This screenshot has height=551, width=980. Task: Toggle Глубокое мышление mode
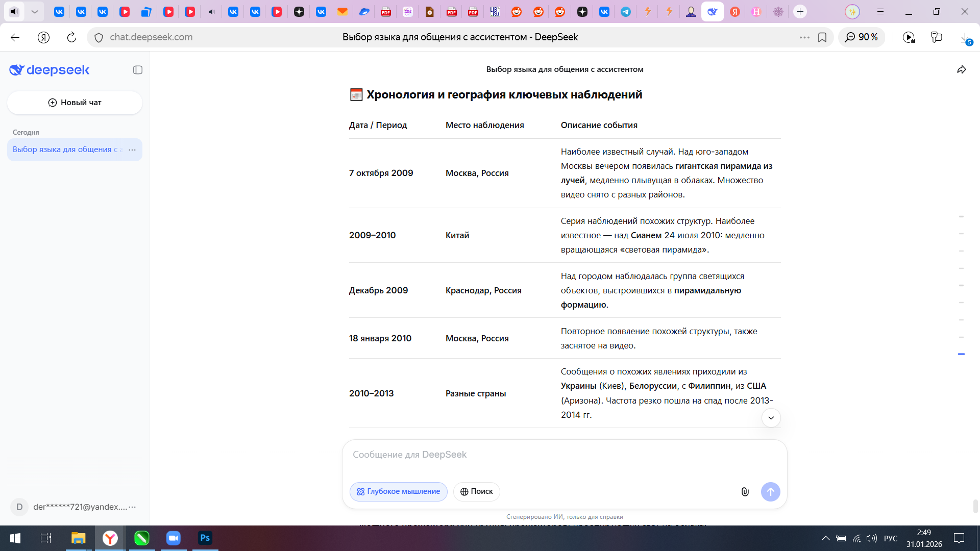(398, 492)
